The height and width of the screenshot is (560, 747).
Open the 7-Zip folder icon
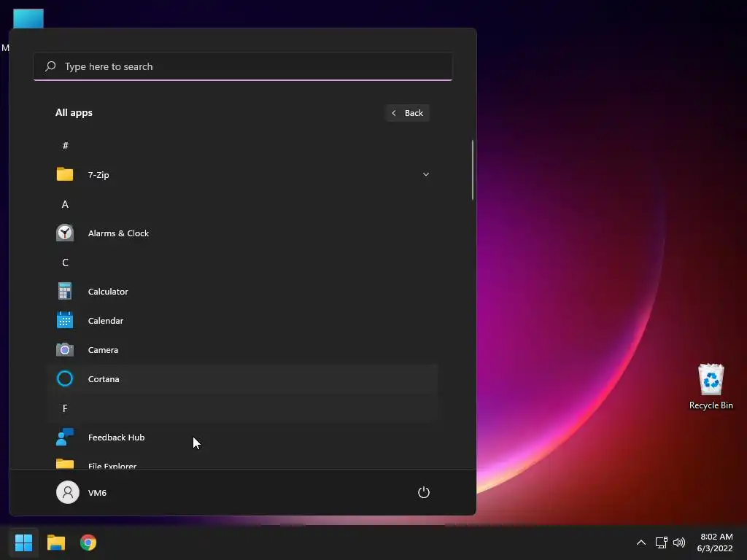(x=65, y=174)
